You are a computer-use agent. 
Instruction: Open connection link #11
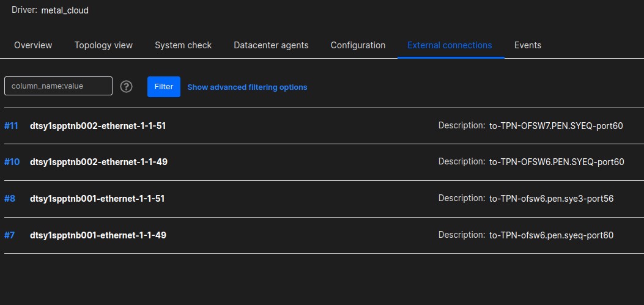pyautogui.click(x=11, y=126)
